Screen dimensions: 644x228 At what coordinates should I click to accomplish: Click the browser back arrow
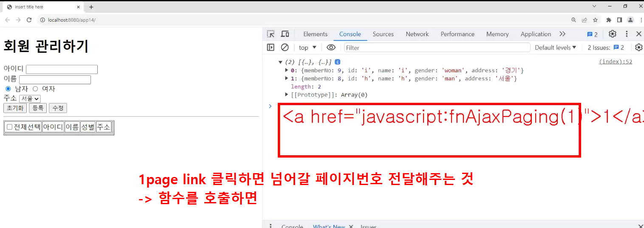point(7,20)
